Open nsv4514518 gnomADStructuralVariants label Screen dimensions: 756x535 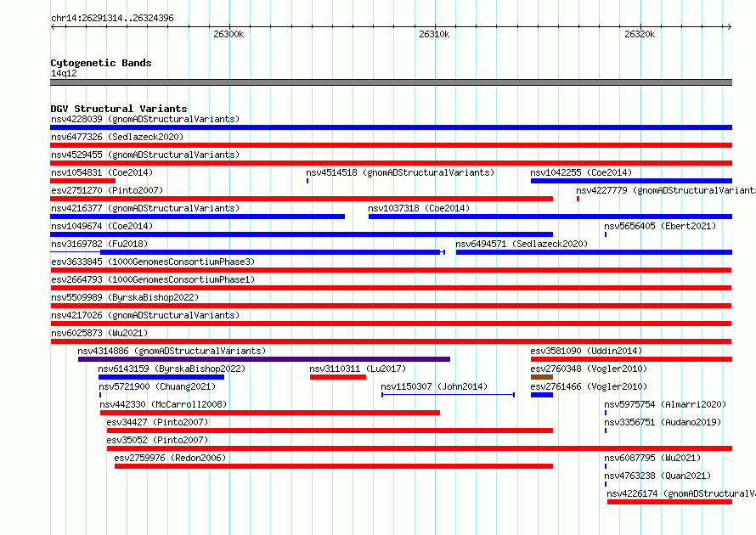400,172
